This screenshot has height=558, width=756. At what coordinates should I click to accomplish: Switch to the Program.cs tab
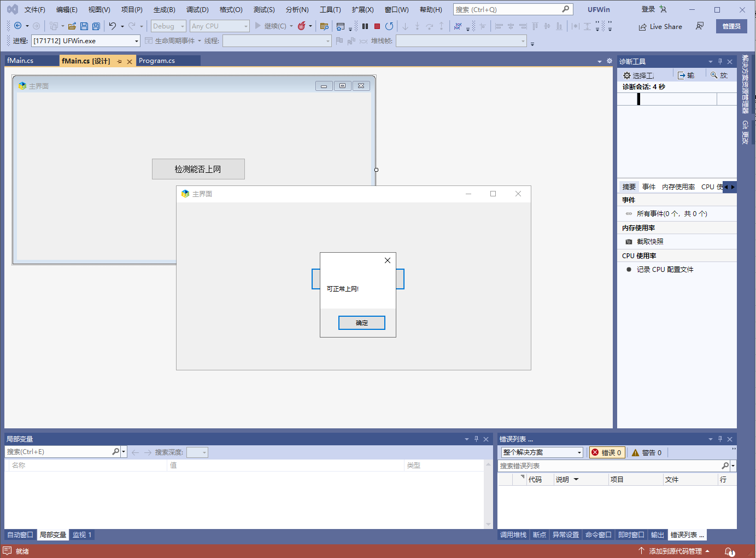pyautogui.click(x=157, y=61)
